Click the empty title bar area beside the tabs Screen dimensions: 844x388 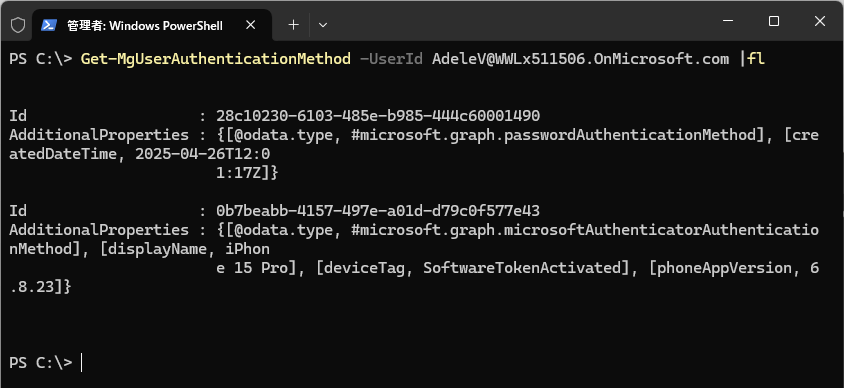(517, 22)
